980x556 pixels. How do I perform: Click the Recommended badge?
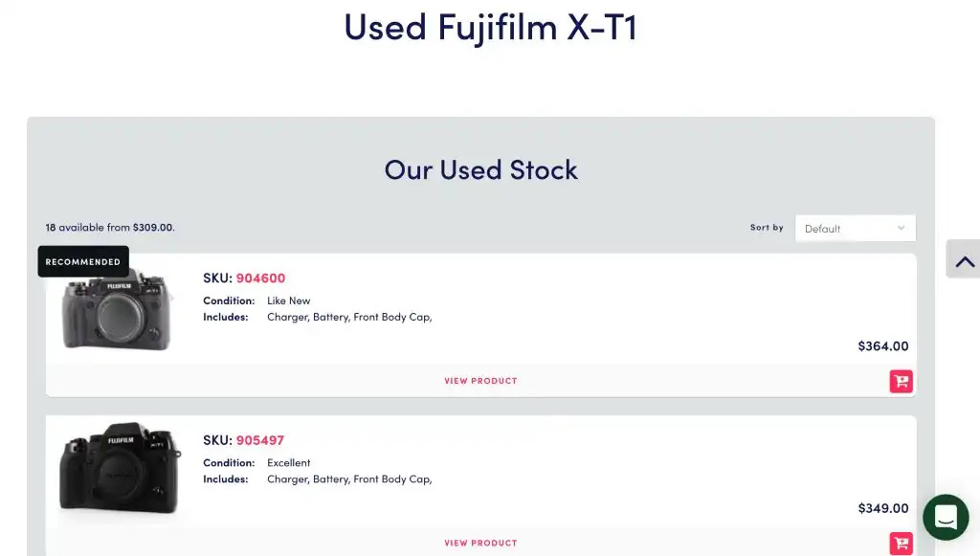click(83, 261)
